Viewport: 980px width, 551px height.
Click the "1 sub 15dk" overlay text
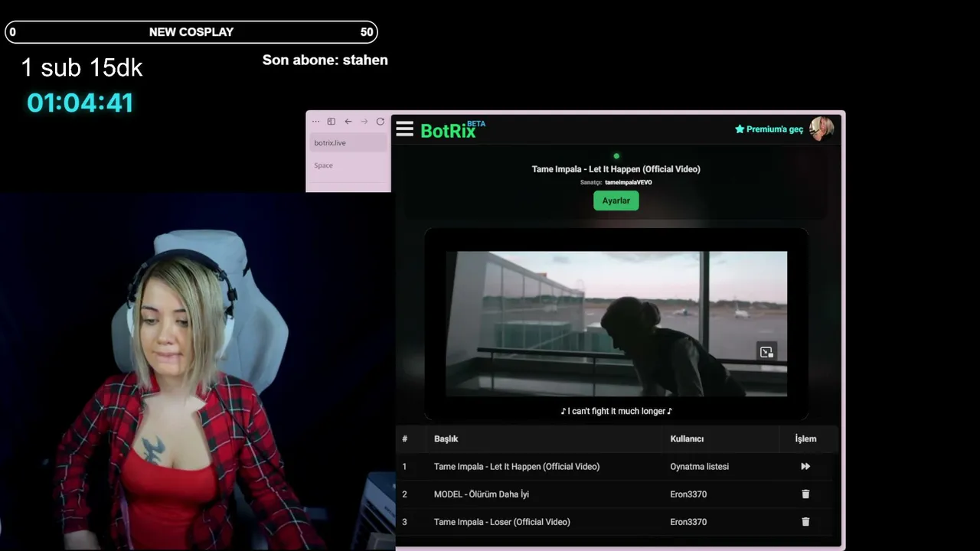click(82, 67)
